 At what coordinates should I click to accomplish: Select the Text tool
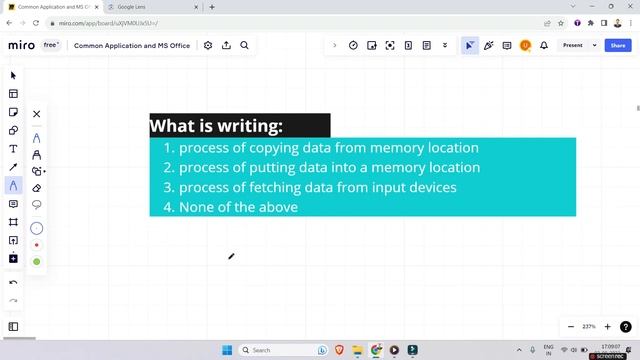pos(13,149)
